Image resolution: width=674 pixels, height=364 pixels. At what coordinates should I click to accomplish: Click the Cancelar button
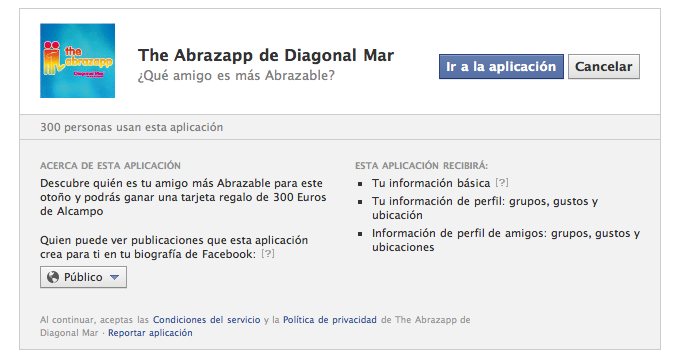(x=604, y=67)
